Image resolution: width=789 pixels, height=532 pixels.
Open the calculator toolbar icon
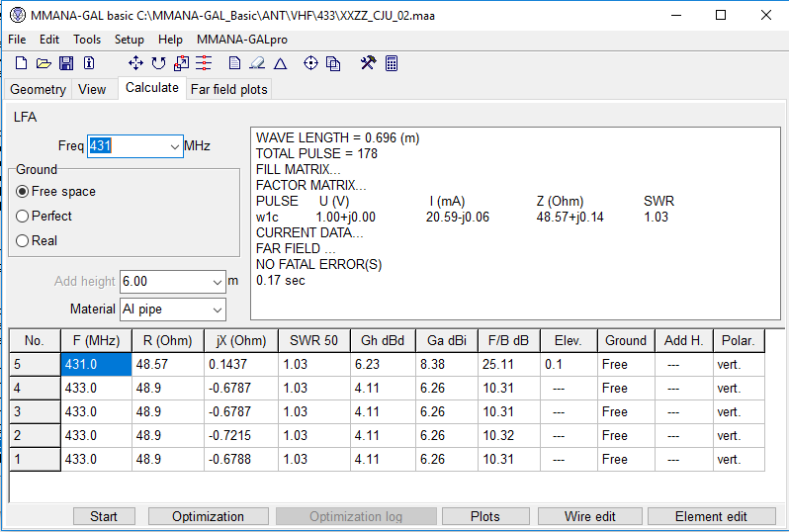pyautogui.click(x=392, y=63)
